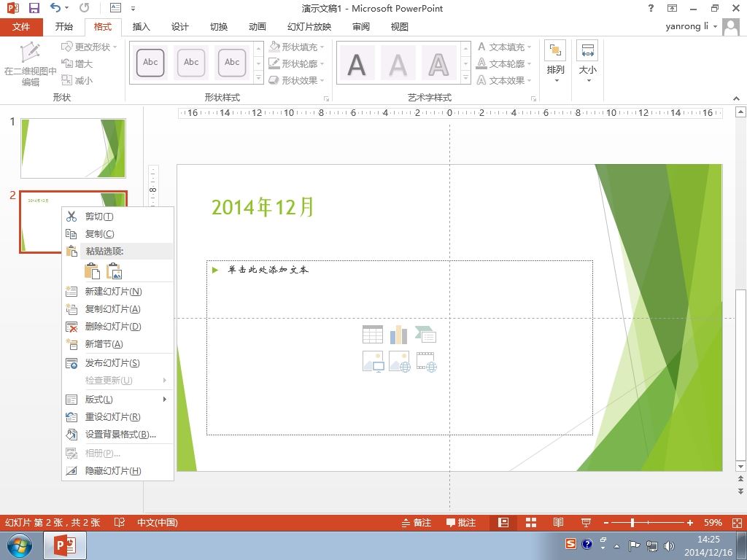Choose paste as picture icon
Image resolution: width=747 pixels, height=560 pixels.
click(x=114, y=271)
